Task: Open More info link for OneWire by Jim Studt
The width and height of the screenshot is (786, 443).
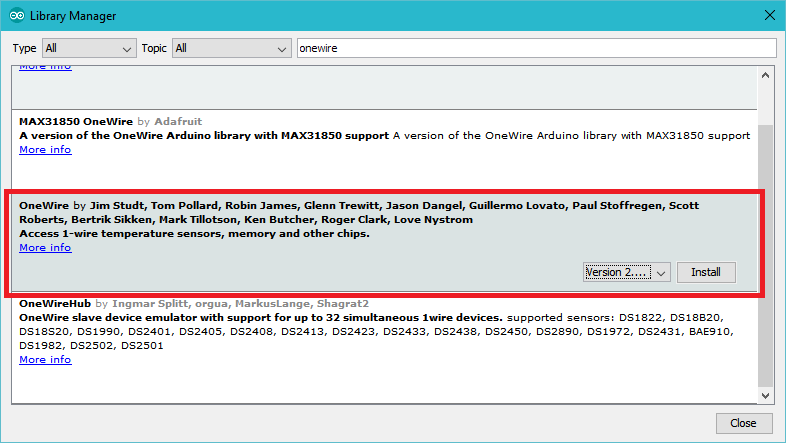Action: tap(45, 248)
